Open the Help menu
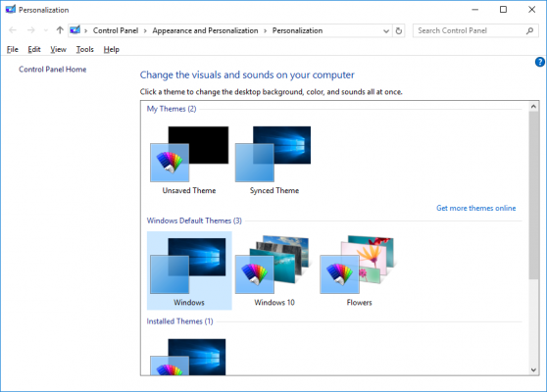This screenshot has height=392, width=547. (x=112, y=50)
